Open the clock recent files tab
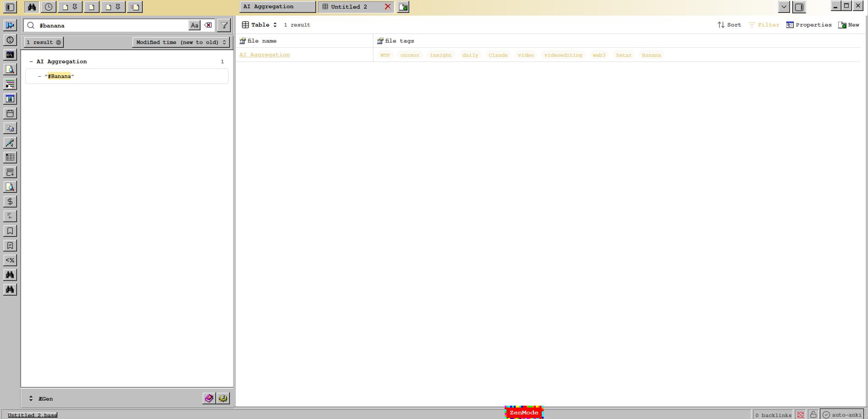This screenshot has width=868, height=419. pyautogui.click(x=49, y=7)
